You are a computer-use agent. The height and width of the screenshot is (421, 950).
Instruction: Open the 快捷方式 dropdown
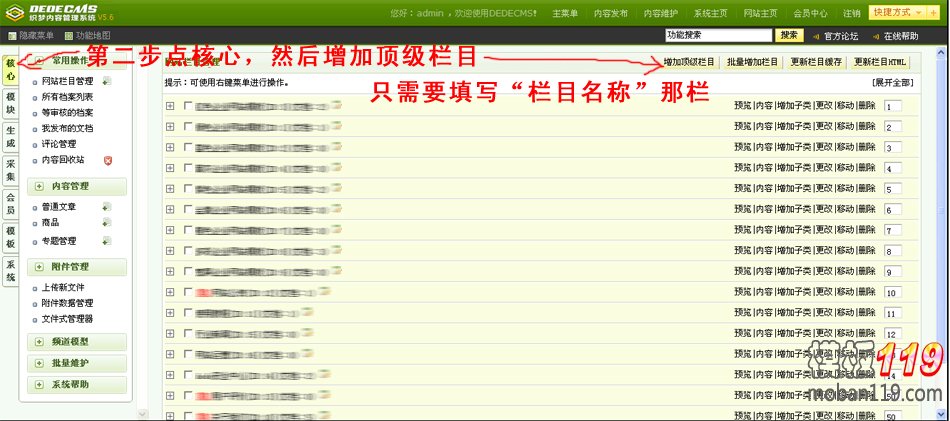tap(898, 13)
